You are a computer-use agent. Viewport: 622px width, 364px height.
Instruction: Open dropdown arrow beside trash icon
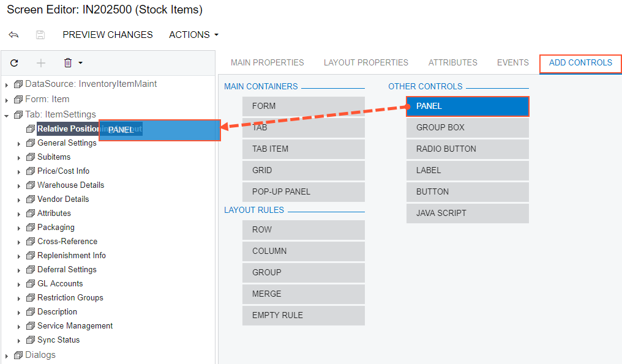click(80, 62)
